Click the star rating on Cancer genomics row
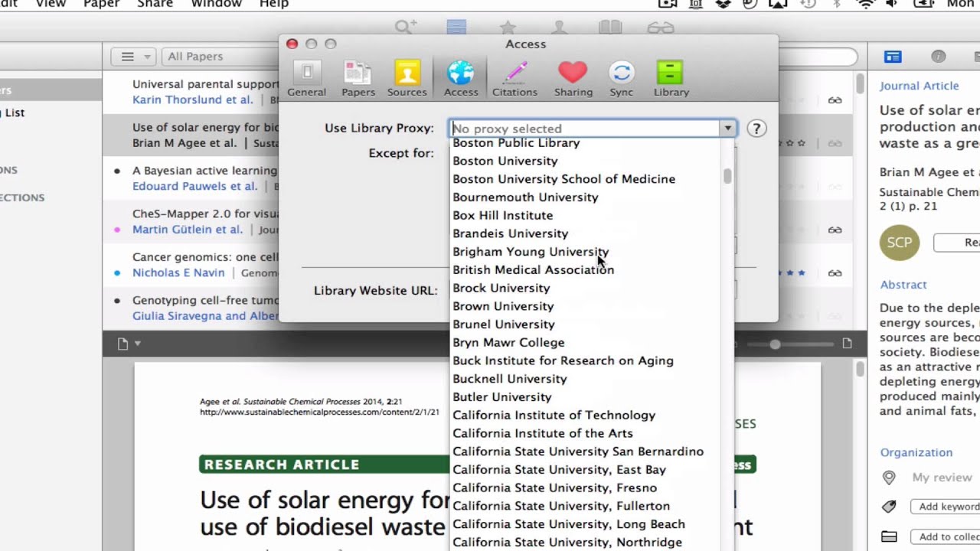 click(791, 273)
